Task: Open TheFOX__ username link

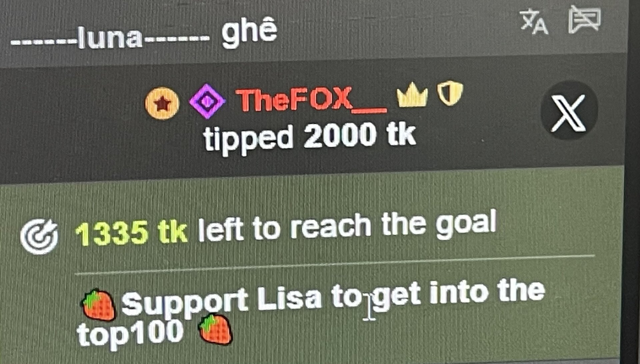Action: tap(311, 99)
